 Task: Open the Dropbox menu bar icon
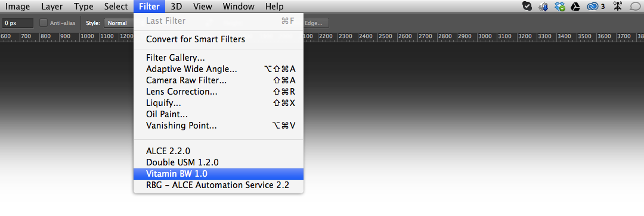click(x=560, y=6)
